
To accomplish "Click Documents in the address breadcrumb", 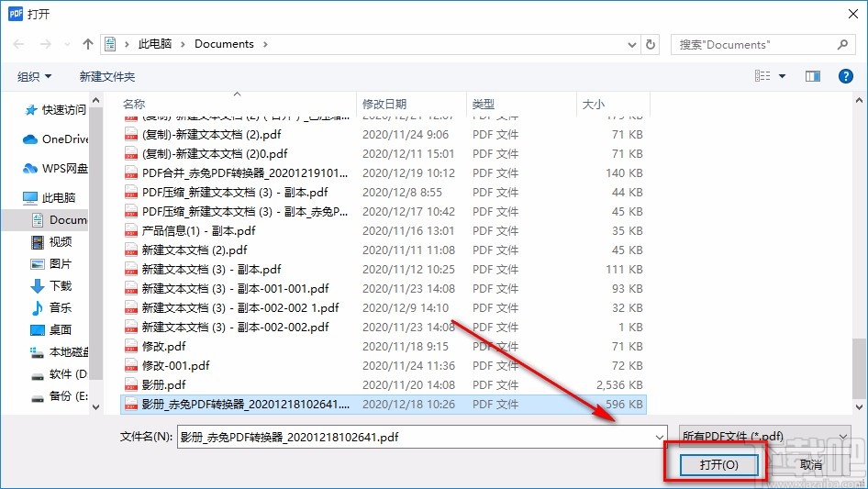I will coord(224,44).
